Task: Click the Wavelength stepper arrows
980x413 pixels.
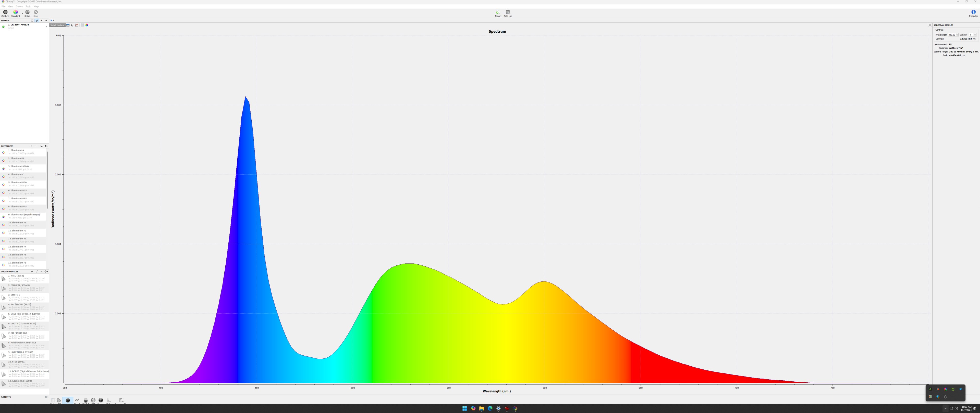Action: point(957,35)
